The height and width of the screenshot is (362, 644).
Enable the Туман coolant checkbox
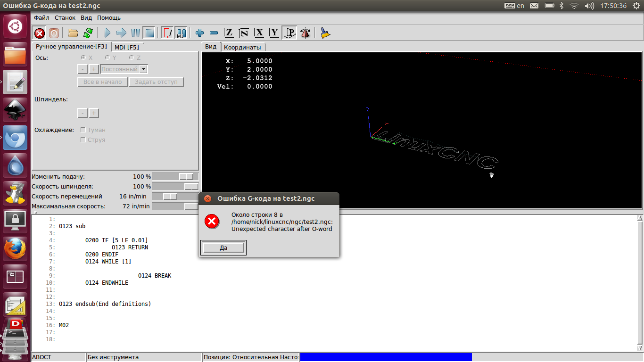tap(83, 130)
